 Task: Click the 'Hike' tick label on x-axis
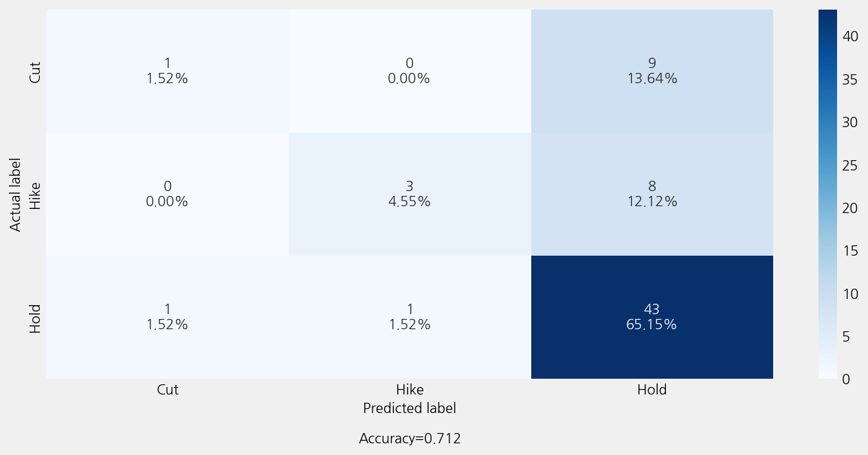click(409, 390)
